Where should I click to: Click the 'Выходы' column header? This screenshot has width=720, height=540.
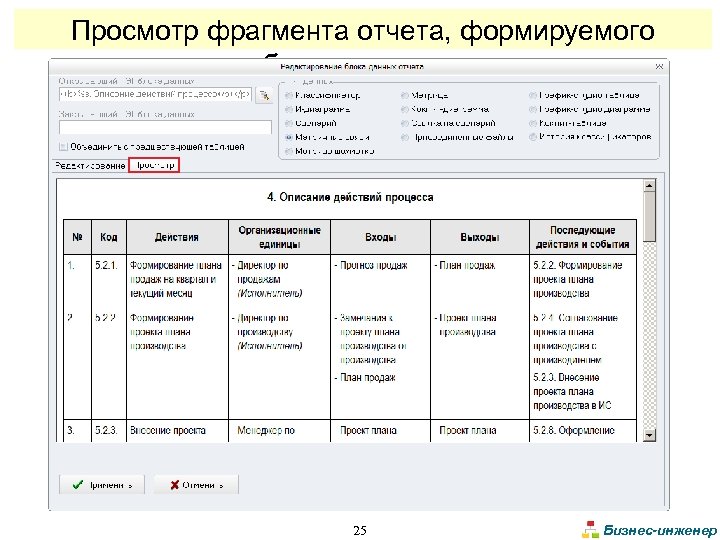tap(479, 237)
